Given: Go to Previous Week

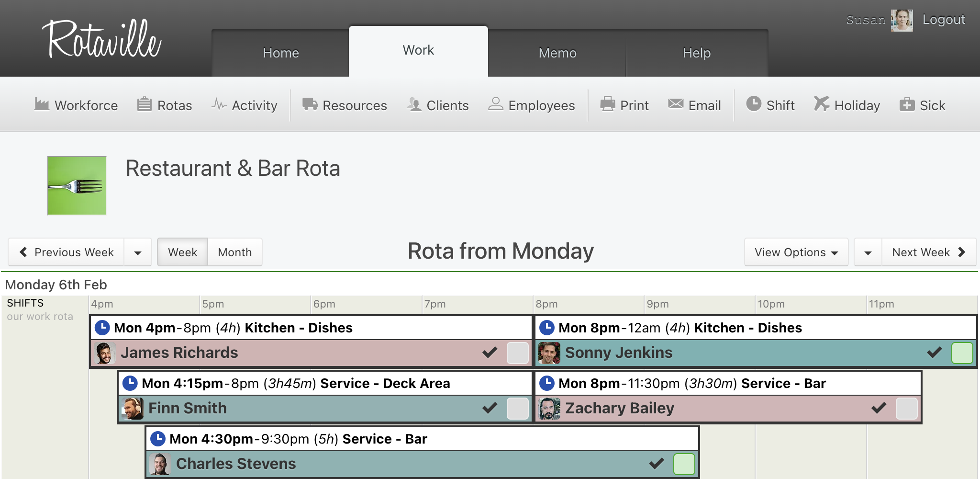Looking at the screenshot, I should click(67, 252).
